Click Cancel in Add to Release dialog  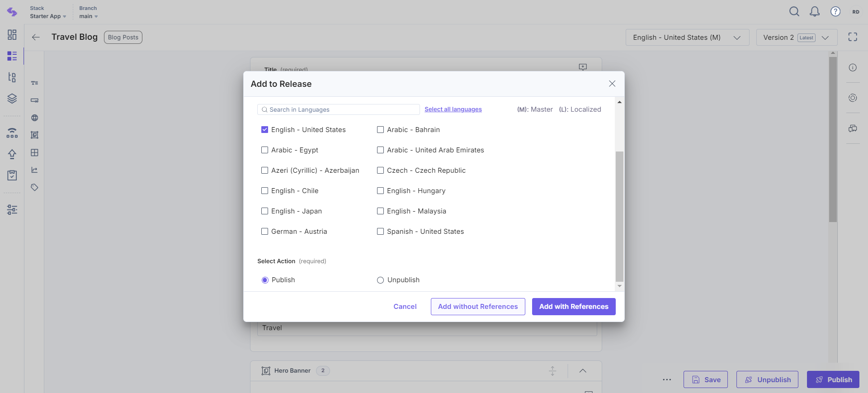coord(405,307)
